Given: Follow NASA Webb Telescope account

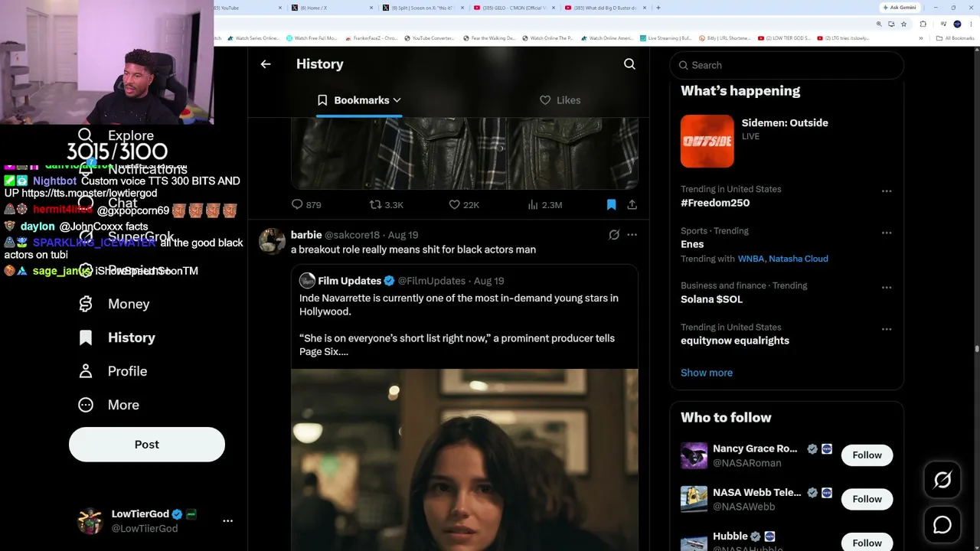Looking at the screenshot, I should pos(867,499).
